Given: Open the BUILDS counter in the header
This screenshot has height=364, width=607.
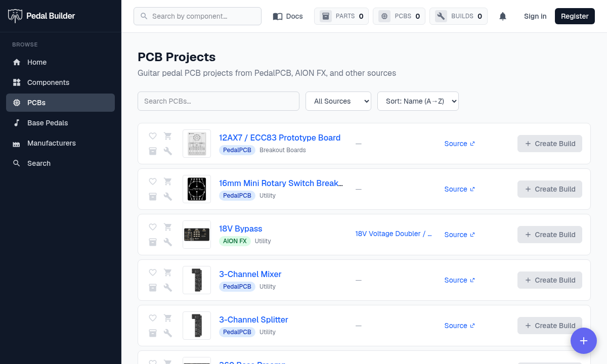Looking at the screenshot, I should click(x=458, y=16).
